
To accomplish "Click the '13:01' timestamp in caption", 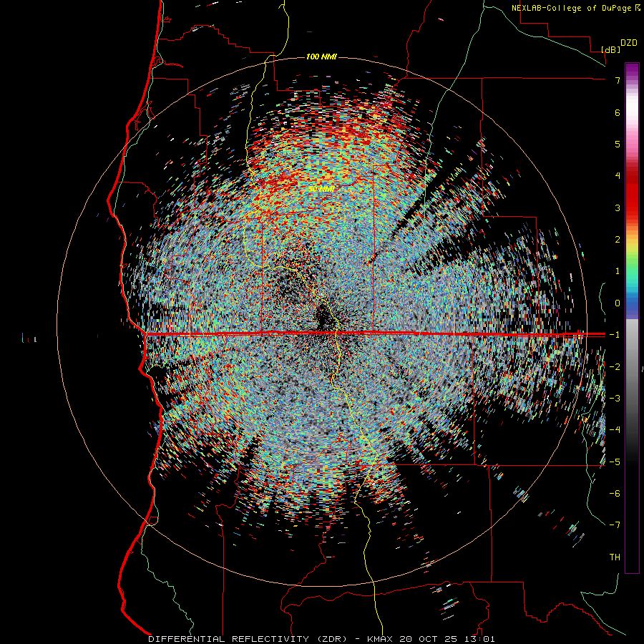I will click(479, 639).
